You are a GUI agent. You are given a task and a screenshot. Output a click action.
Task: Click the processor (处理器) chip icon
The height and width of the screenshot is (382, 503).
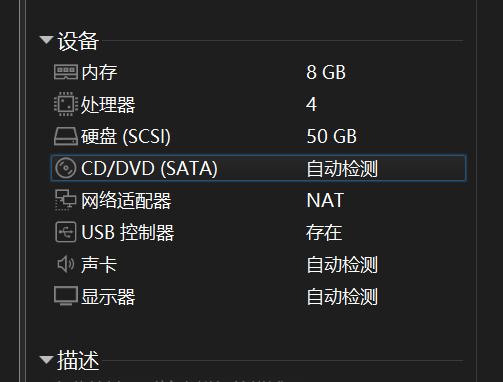66,104
